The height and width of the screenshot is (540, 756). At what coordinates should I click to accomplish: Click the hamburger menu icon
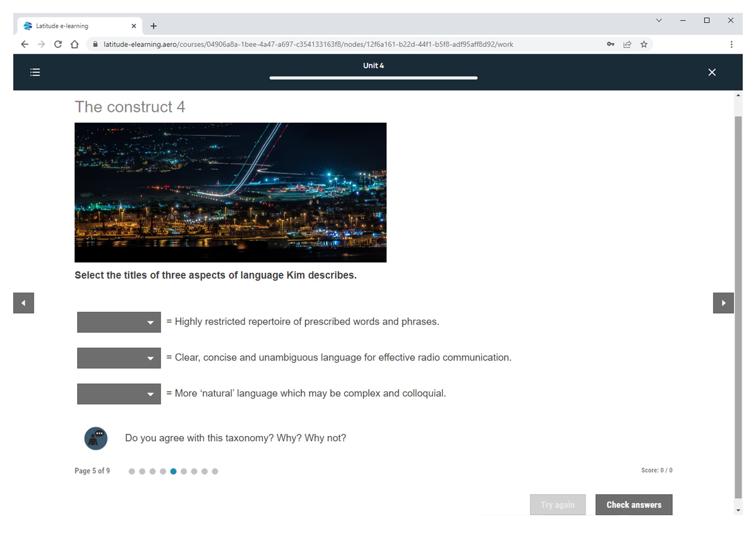coord(35,71)
